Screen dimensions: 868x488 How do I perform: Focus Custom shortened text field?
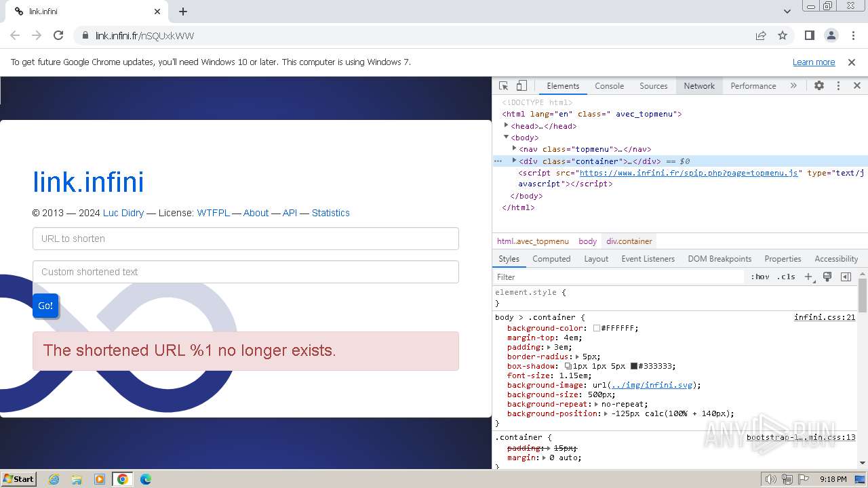pos(245,272)
